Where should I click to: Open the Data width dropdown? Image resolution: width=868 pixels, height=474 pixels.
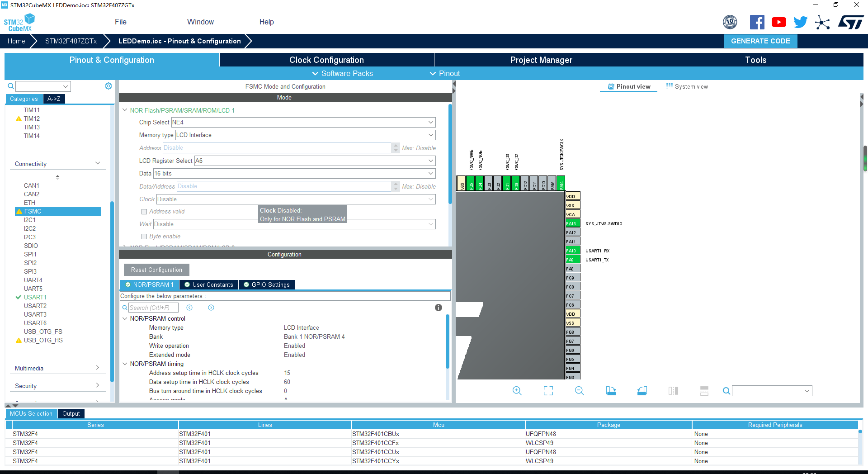pyautogui.click(x=295, y=173)
